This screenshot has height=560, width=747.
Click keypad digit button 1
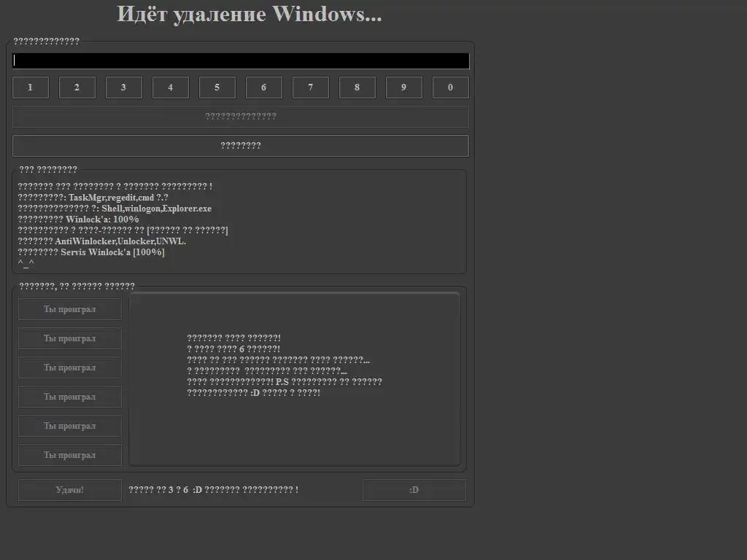coord(31,87)
